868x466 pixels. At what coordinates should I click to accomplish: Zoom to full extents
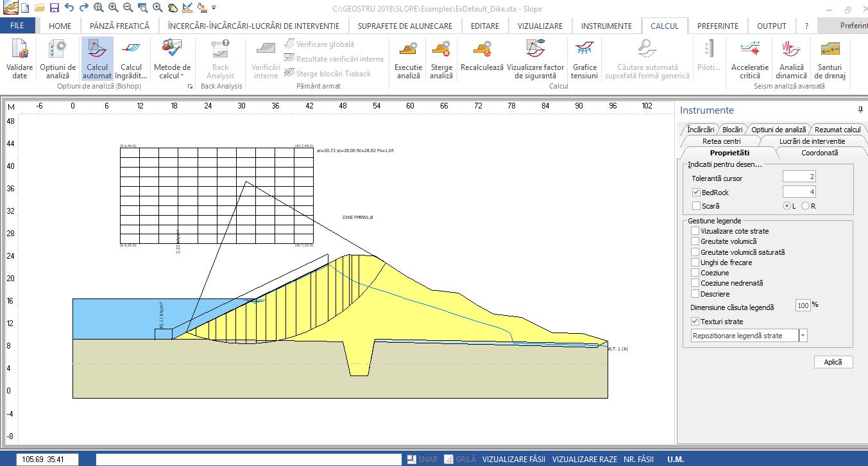click(x=98, y=8)
